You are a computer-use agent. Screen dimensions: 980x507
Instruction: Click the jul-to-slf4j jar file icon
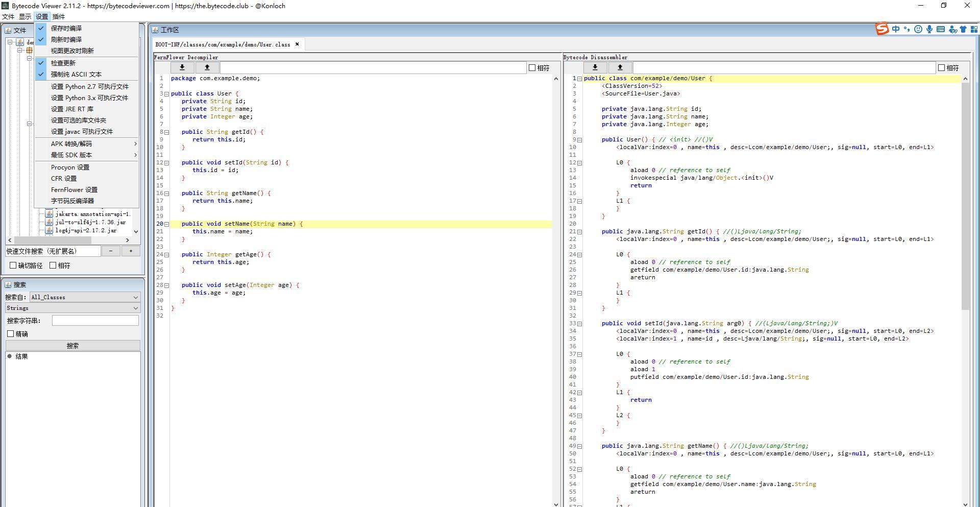point(49,222)
